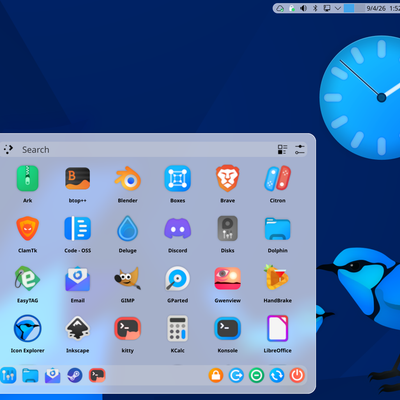400x400 pixels.
Task: Open the network/display tray icon
Action: click(x=327, y=8)
